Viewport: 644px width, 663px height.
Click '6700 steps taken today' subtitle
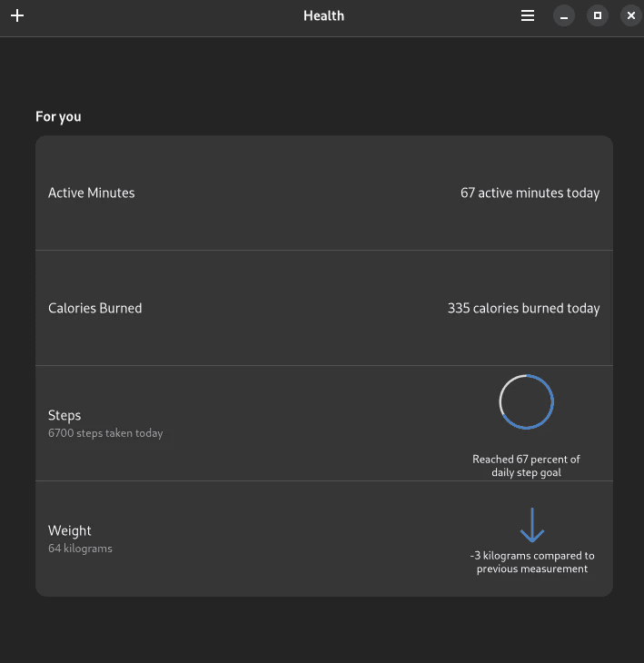105,433
